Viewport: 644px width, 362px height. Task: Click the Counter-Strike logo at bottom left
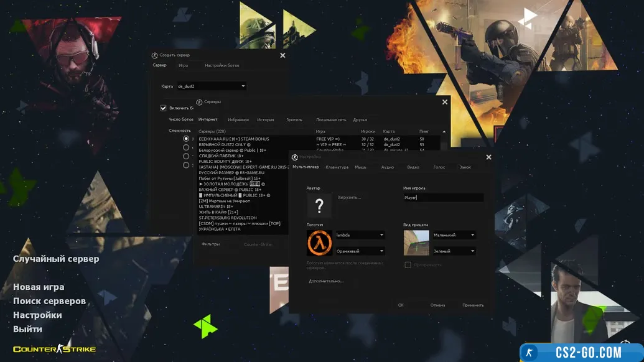[54, 349]
